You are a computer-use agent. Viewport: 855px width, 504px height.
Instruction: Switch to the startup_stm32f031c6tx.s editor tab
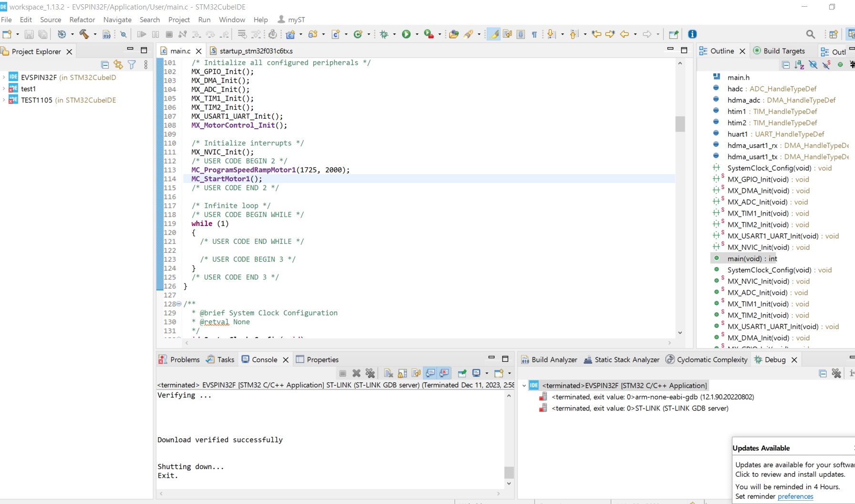coord(256,51)
